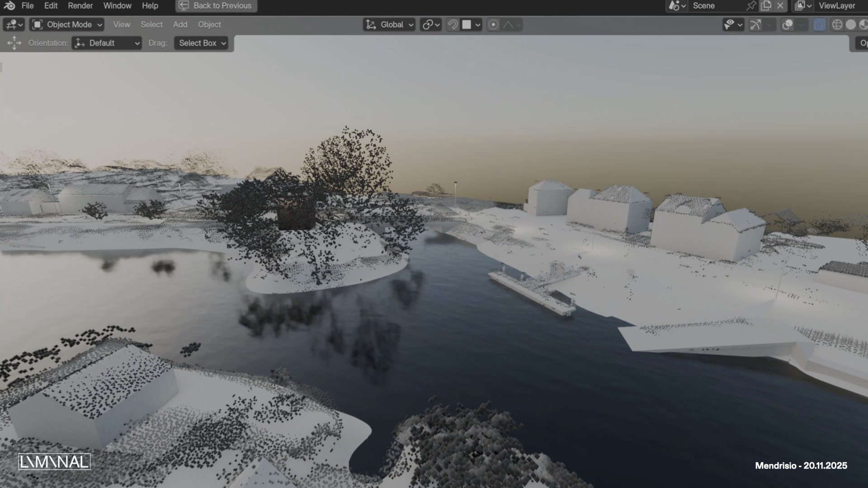This screenshot has height=488, width=868.
Task: Toggle the viewport gizmos display
Action: click(x=756, y=24)
